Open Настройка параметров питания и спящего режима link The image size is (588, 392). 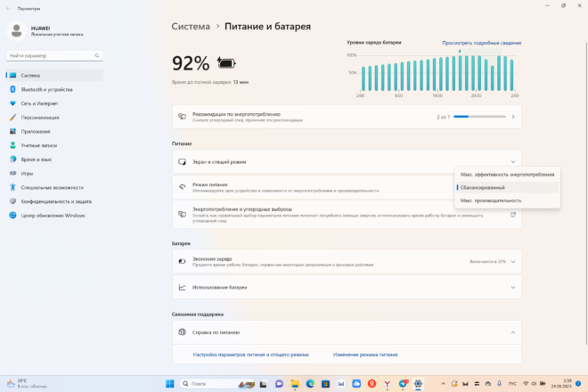click(x=251, y=355)
